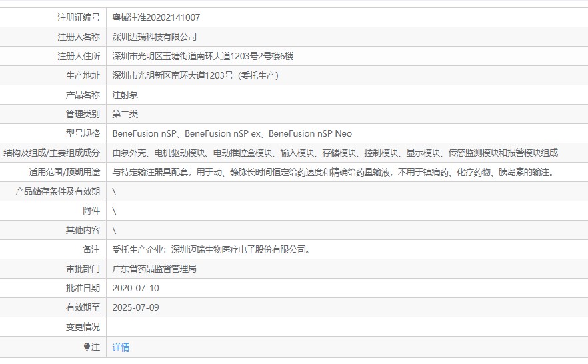This screenshot has height=364, width=588.
Task: Select intended use text starting 与特定输注器具配套
Action: pyautogui.click(x=333, y=173)
